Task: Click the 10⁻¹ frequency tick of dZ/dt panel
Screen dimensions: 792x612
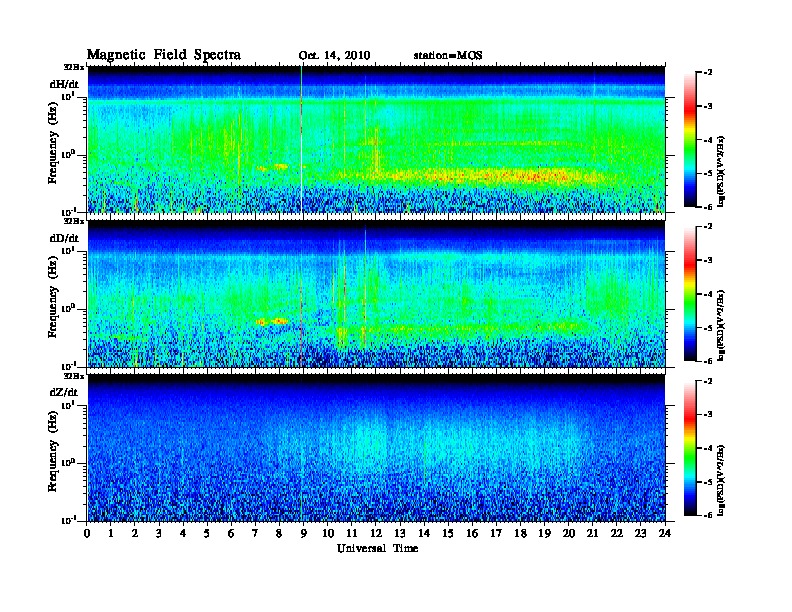Action: click(x=68, y=520)
